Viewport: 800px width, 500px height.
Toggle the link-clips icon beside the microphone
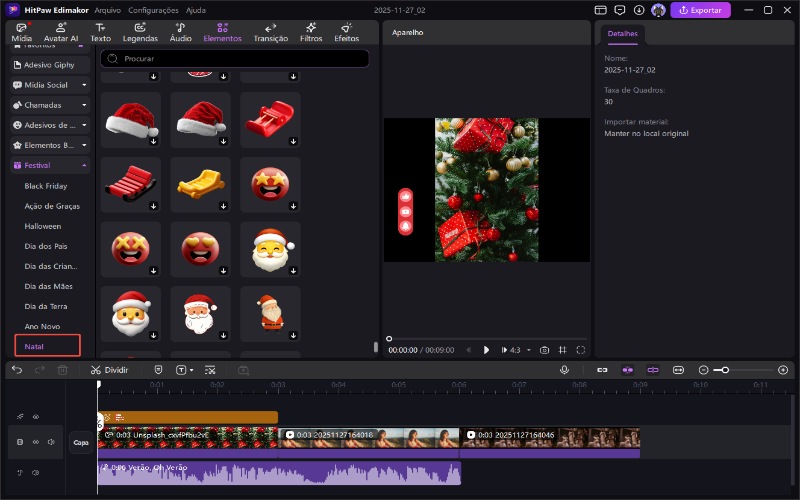[x=602, y=370]
